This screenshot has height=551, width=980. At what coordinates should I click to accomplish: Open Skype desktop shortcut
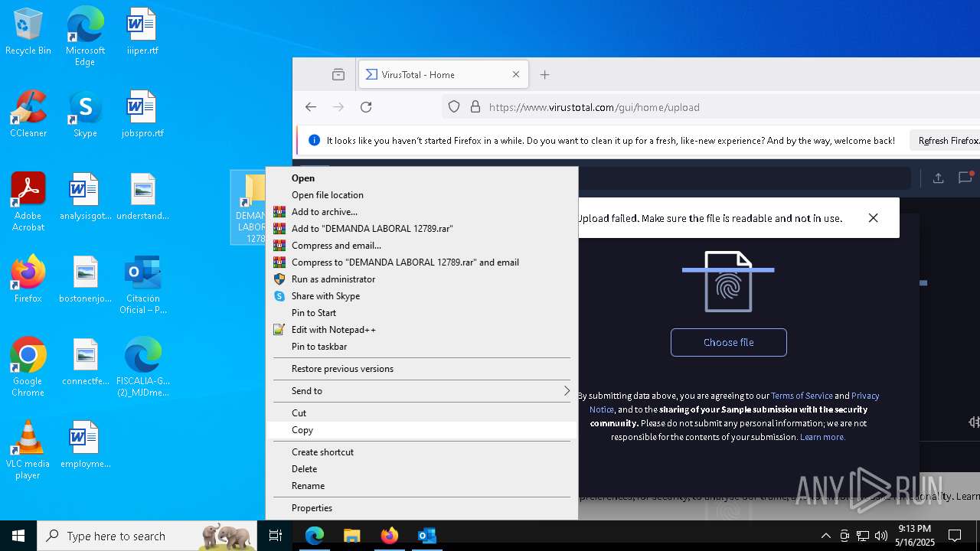(x=85, y=115)
